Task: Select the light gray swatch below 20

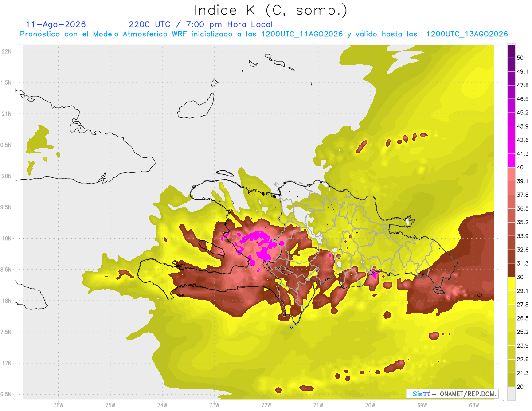Action: [511, 393]
